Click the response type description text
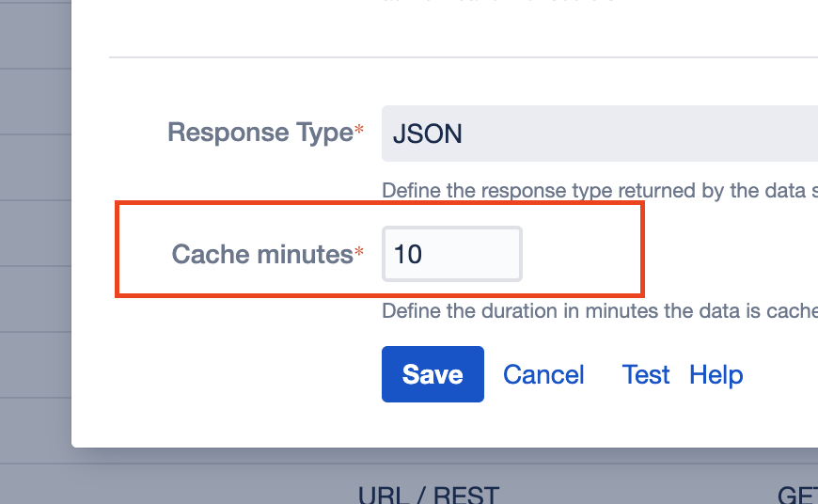This screenshot has width=818, height=504. tap(599, 191)
